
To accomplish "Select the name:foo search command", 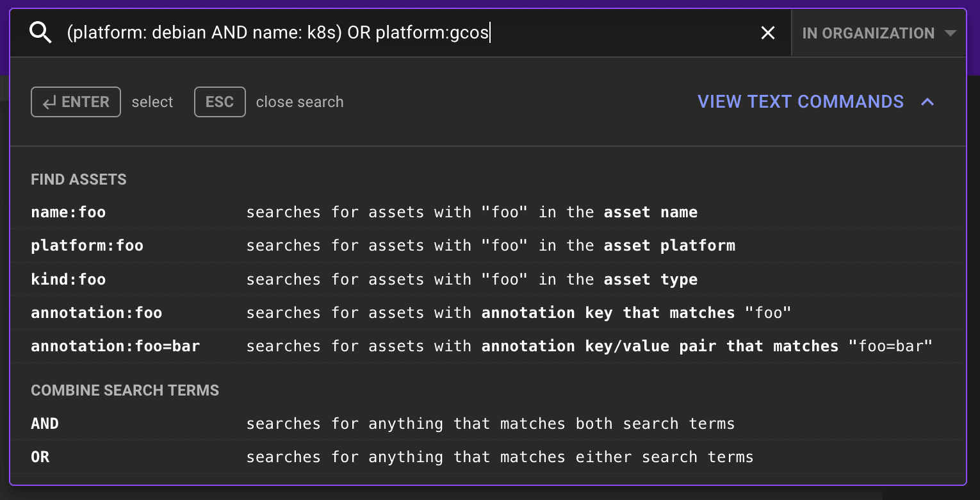I will click(68, 212).
